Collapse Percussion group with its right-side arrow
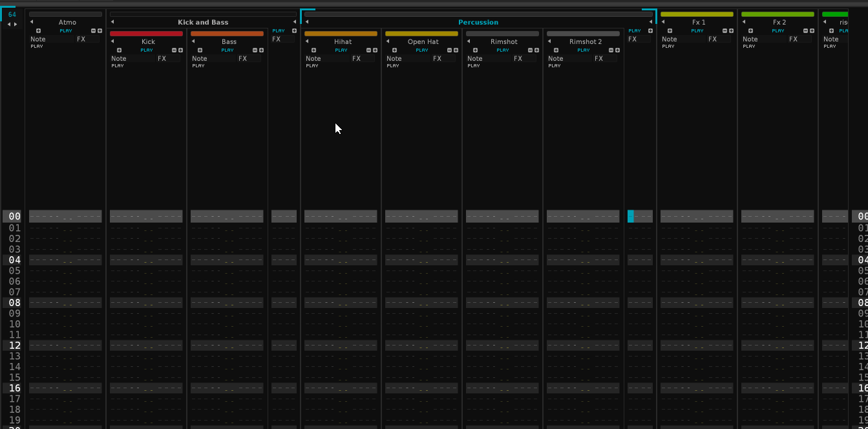The width and height of the screenshot is (868, 429). click(x=651, y=22)
